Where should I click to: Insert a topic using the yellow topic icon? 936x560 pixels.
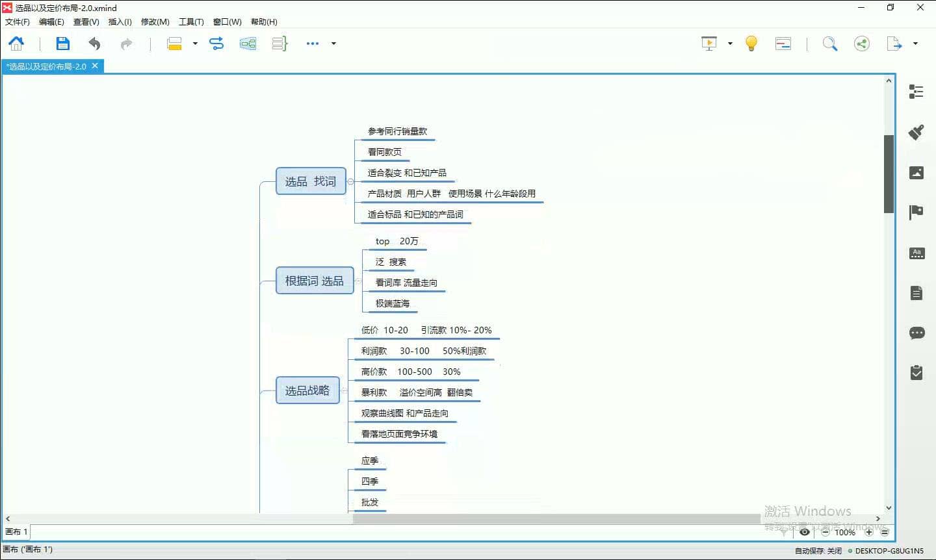coord(174,44)
